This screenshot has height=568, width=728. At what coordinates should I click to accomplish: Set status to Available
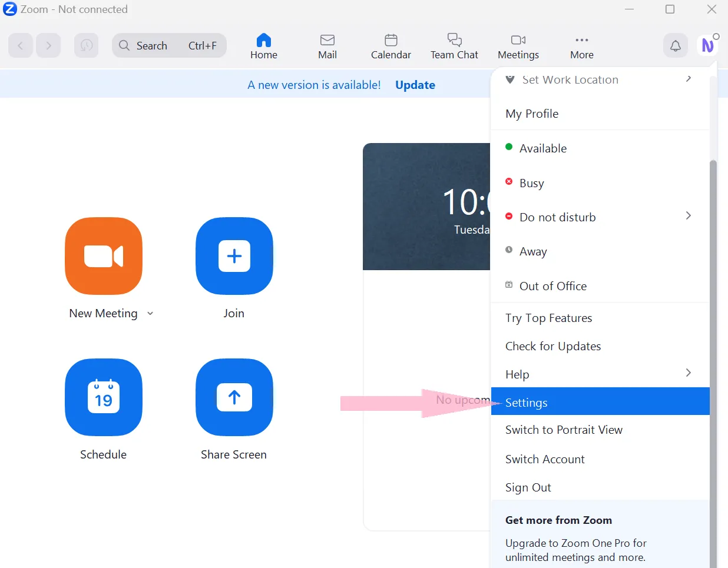(600, 148)
